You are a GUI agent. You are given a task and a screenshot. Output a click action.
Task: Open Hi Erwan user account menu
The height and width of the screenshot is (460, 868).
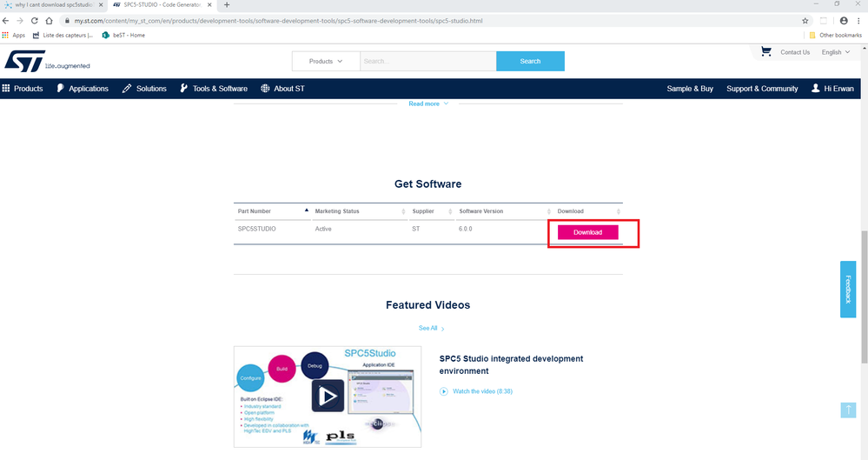tap(832, 89)
